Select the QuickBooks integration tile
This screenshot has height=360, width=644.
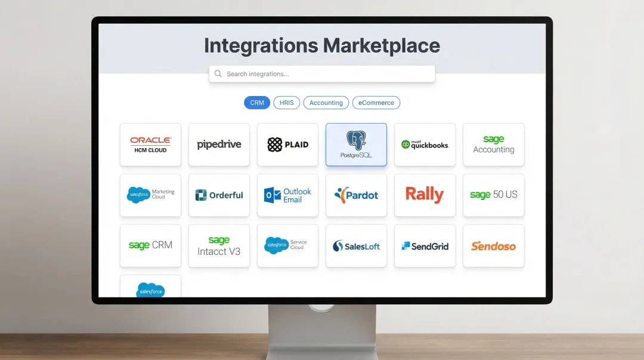click(425, 144)
